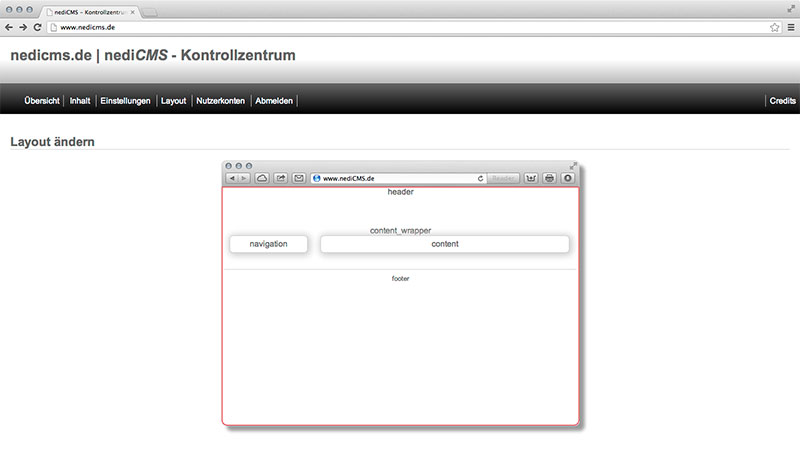
Task: Log out via Abmelden
Action: [274, 101]
